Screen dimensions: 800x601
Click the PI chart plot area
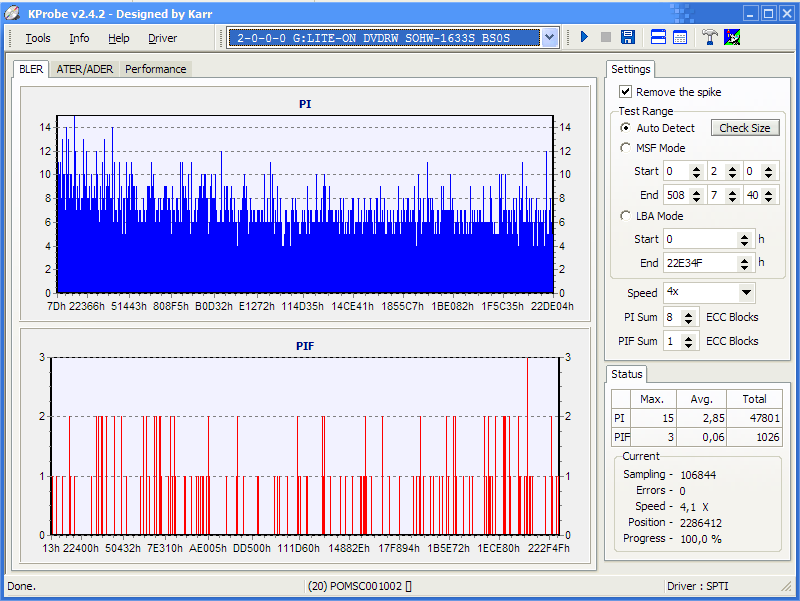point(305,204)
